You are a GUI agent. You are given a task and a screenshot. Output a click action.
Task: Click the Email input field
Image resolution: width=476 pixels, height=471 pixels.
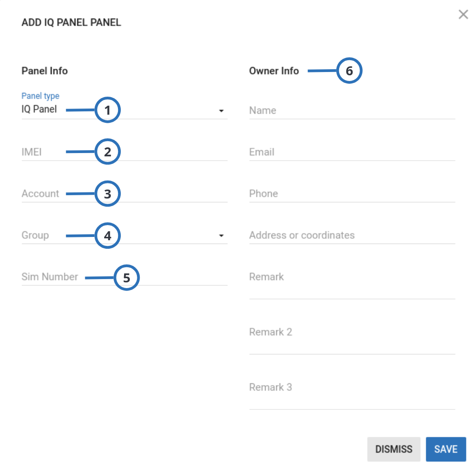[350, 152]
